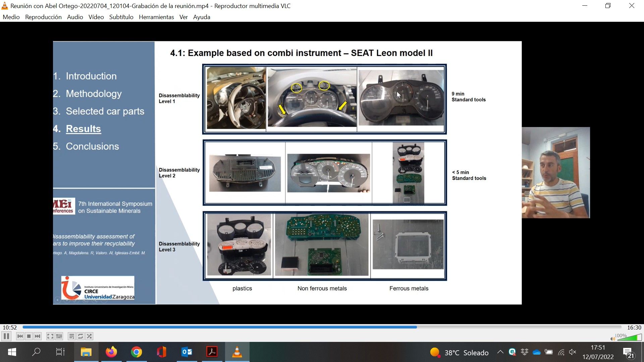This screenshot has width=644, height=362.
Task: Open the Audio menu
Action: (75, 17)
